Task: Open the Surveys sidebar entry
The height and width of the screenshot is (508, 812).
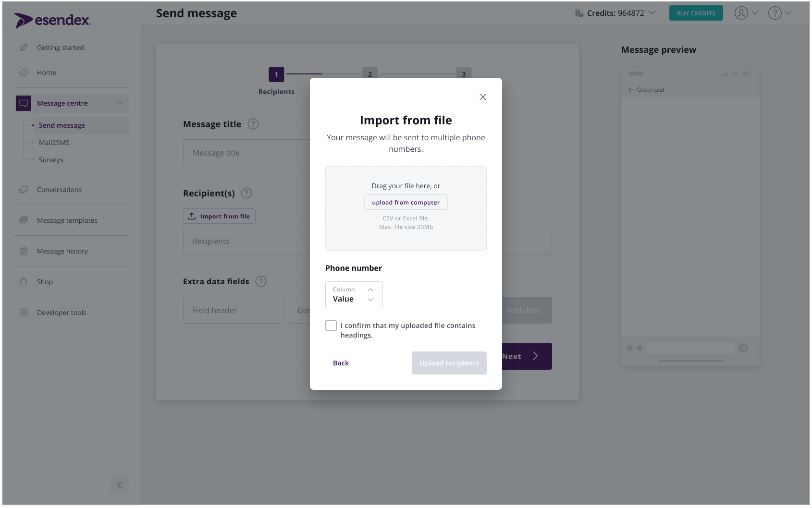Action: [51, 159]
